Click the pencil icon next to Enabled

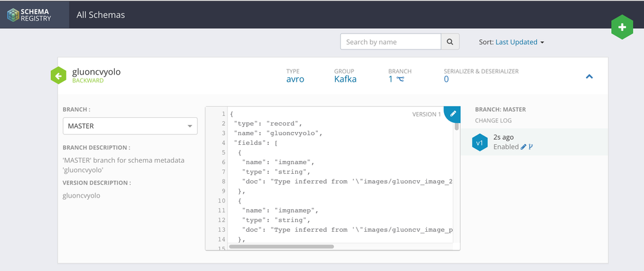tap(523, 147)
